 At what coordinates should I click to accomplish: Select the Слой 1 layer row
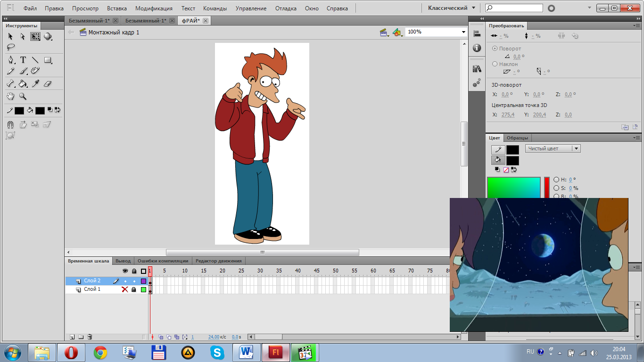(x=107, y=289)
